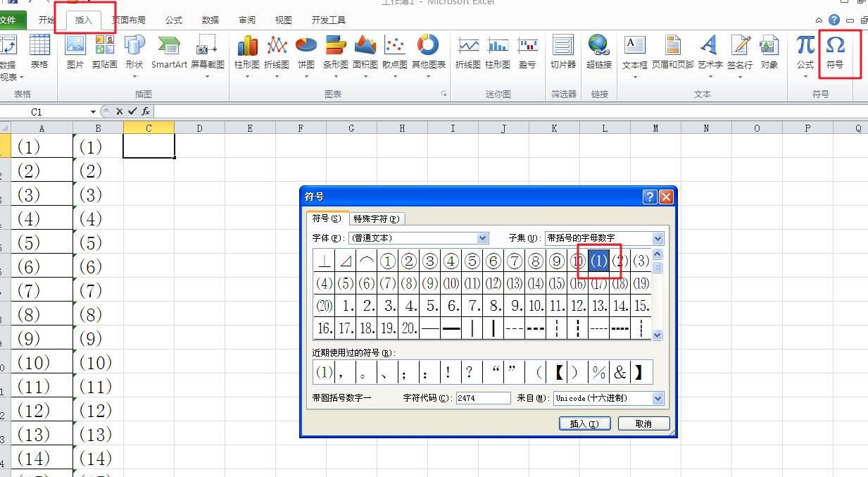Pick recent symbol % from recently used
Viewport: 868px width, 477px height.
pyautogui.click(x=599, y=372)
